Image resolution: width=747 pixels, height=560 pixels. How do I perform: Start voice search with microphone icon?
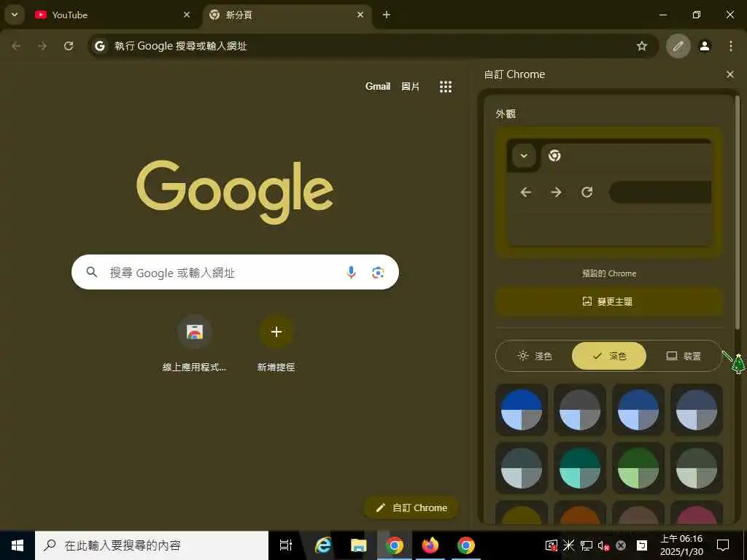point(351,272)
